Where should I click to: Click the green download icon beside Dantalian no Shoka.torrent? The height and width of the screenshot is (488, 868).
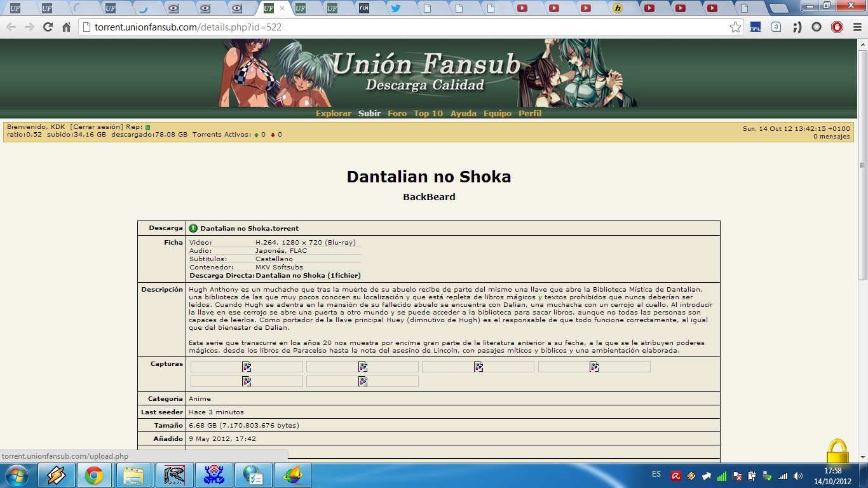[x=193, y=228]
